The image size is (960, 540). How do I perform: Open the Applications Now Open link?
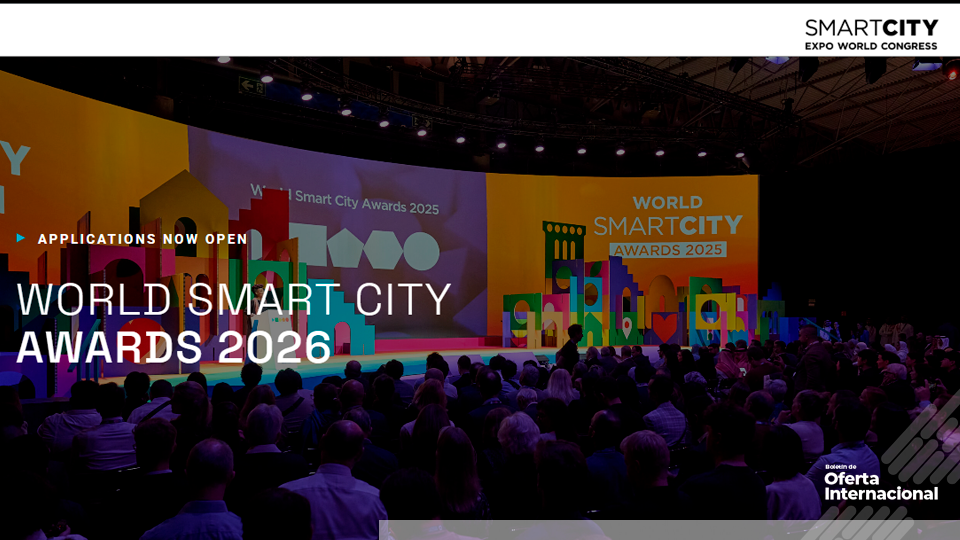[142, 239]
